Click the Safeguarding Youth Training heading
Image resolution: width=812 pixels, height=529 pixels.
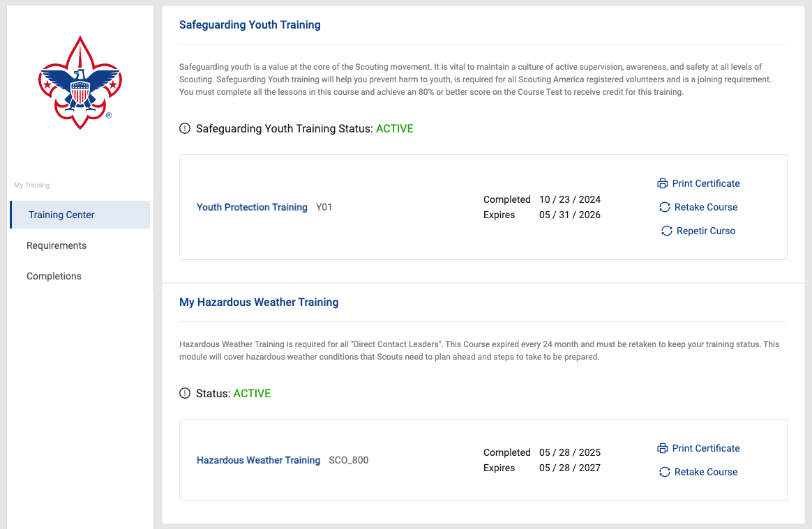pos(250,25)
